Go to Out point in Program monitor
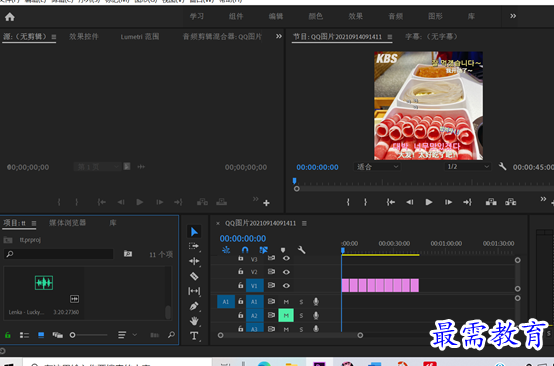This screenshot has width=554, height=366. tap(467, 202)
